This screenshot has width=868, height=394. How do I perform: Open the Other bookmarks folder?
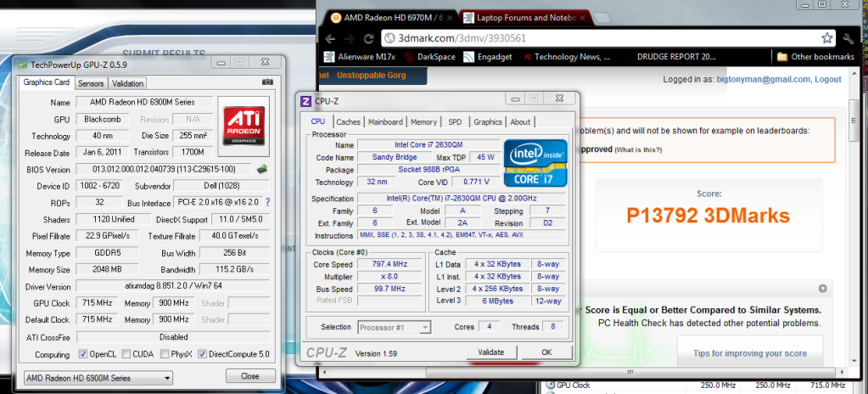(x=815, y=57)
